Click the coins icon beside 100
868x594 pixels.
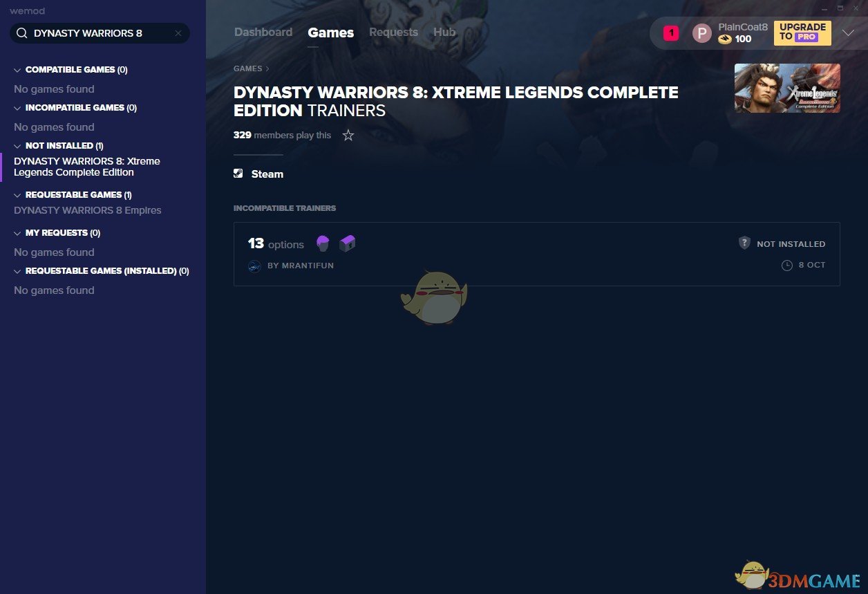click(725, 39)
